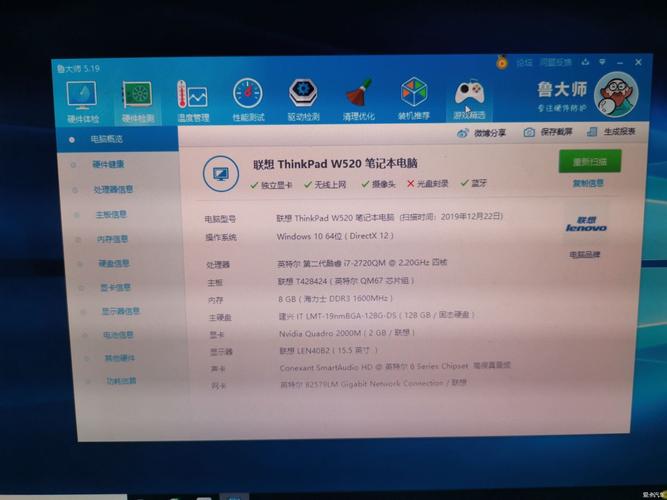Select 硬盘信息 in the sidebar
The image size is (667, 500).
point(114,264)
